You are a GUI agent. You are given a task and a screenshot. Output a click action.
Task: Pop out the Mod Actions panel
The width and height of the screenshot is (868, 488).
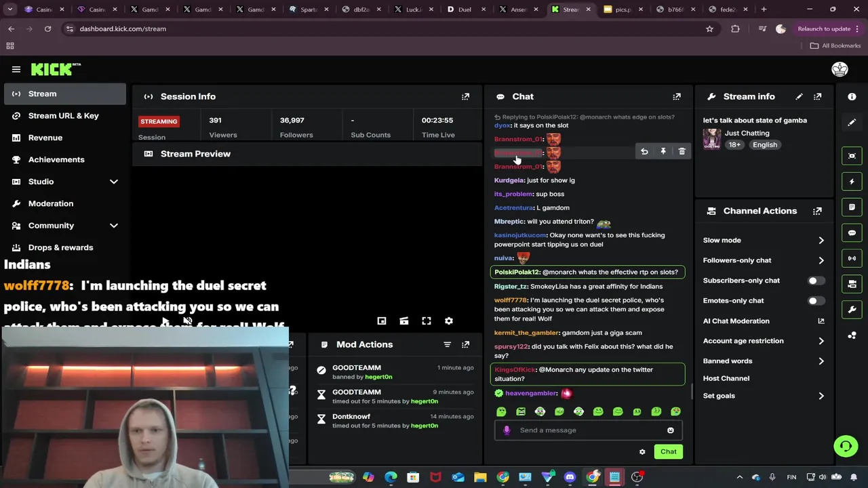(465, 344)
